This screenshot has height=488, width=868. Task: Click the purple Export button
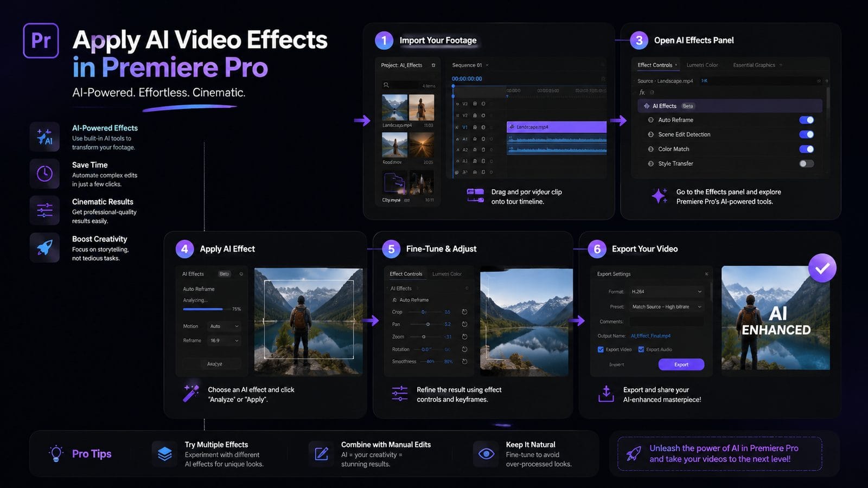(681, 364)
